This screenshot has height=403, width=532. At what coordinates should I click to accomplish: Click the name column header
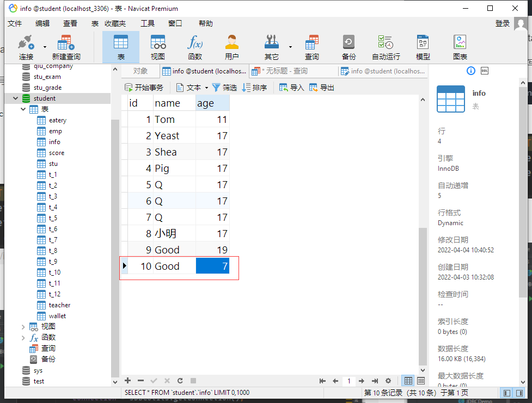pyautogui.click(x=174, y=103)
